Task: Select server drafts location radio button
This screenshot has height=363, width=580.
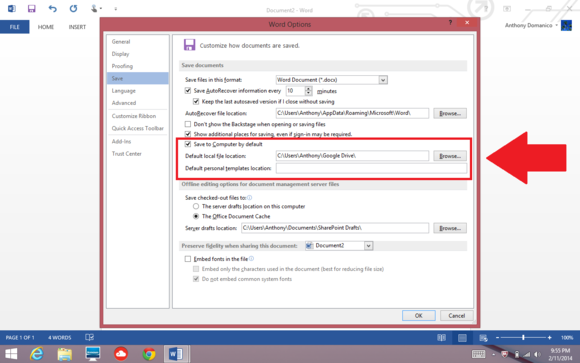Action: (x=196, y=206)
